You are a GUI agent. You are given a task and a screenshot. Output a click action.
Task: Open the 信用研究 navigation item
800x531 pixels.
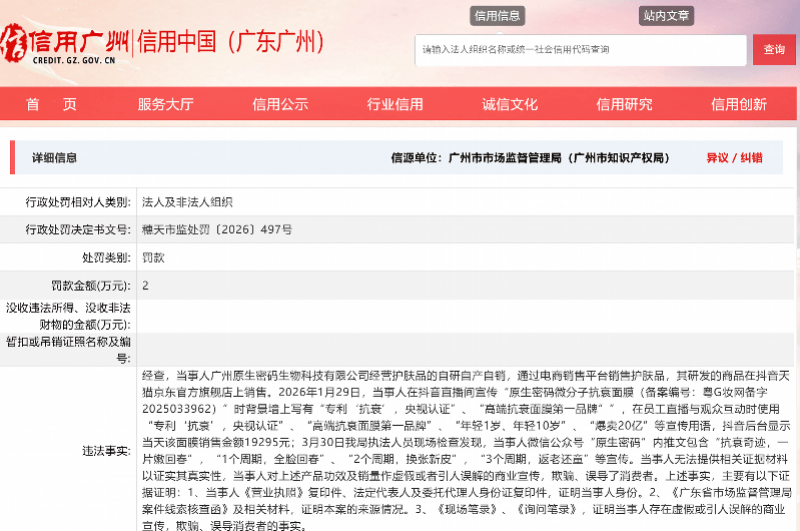(624, 104)
